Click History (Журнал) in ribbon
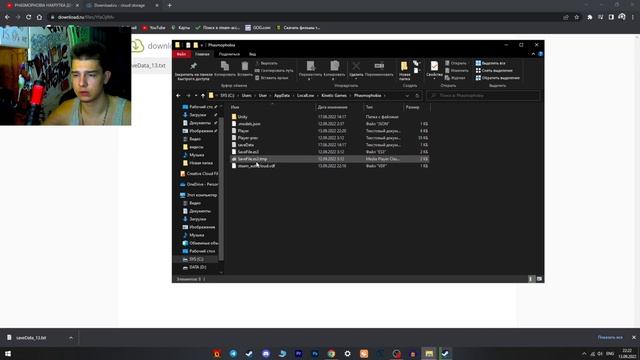The image size is (640, 360). click(455, 78)
